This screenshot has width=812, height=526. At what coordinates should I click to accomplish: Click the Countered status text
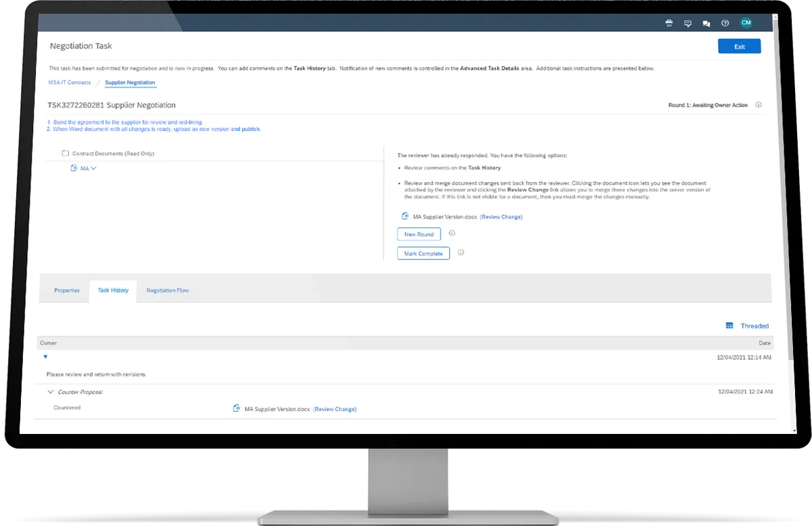pyautogui.click(x=67, y=408)
